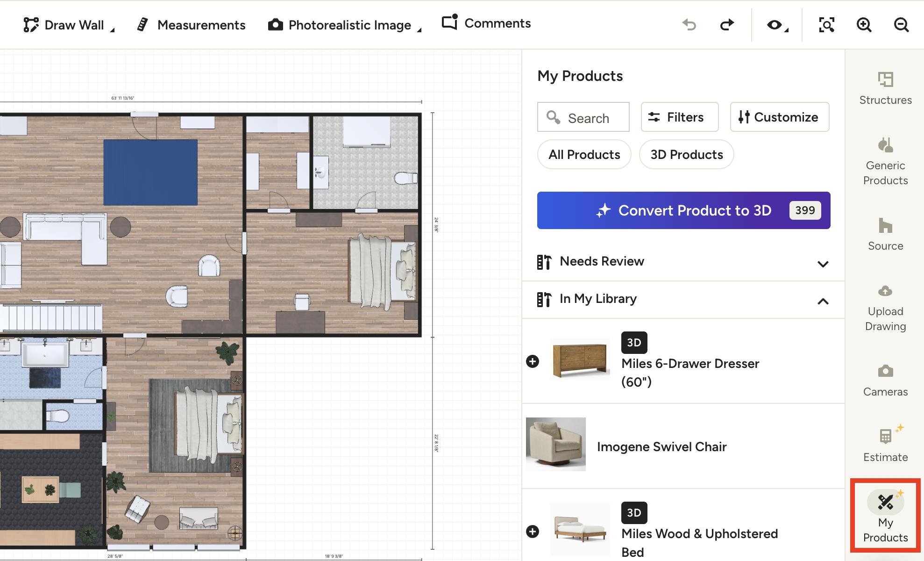Open the Structures panel

pyautogui.click(x=885, y=88)
